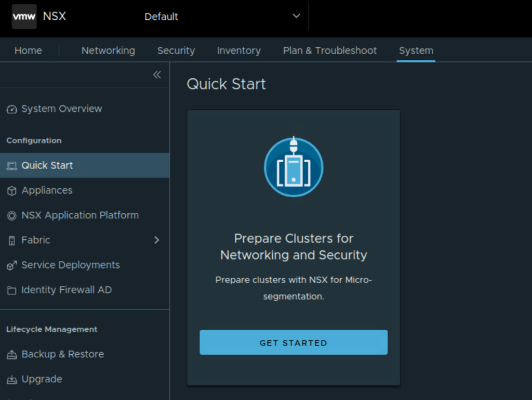Switch to the Networking tab

pos(108,50)
